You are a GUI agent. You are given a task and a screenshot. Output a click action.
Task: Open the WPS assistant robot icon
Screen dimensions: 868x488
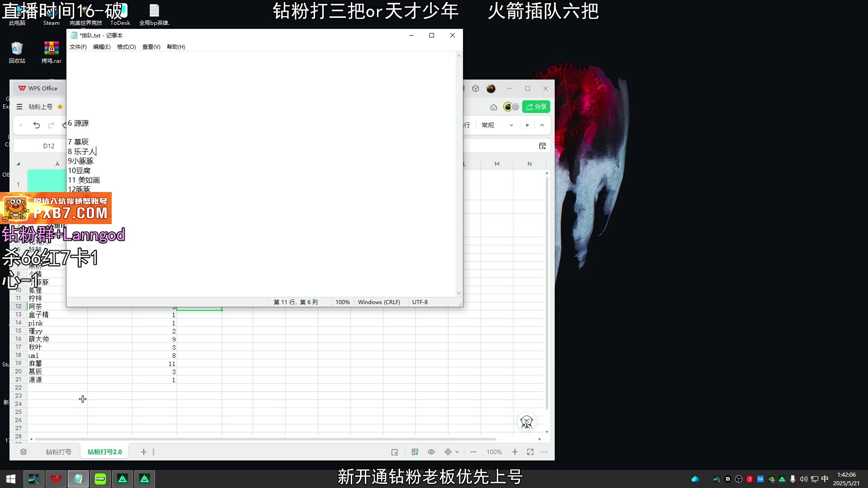527,422
